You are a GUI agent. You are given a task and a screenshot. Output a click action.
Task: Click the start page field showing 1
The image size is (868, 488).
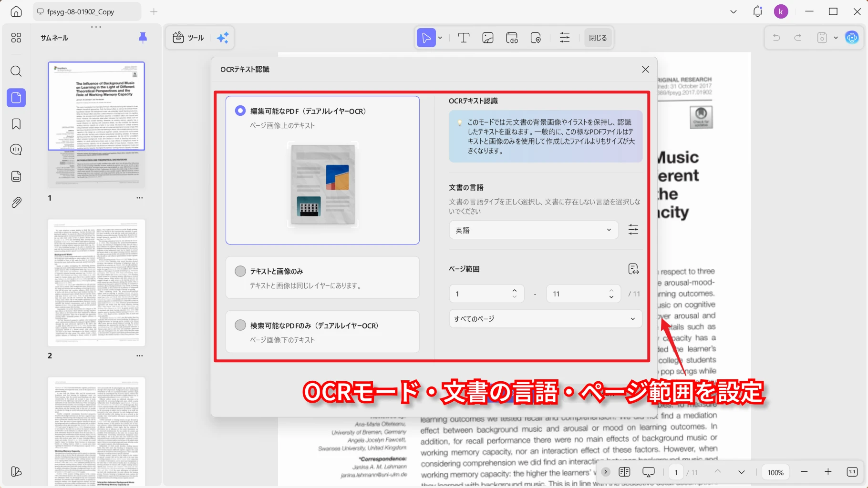(x=486, y=294)
